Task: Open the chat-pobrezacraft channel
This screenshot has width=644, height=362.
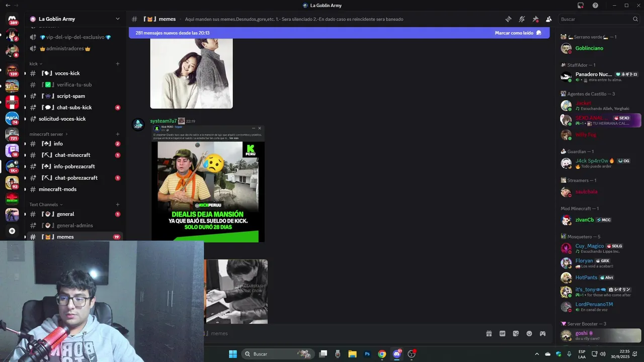Action: click(75, 178)
